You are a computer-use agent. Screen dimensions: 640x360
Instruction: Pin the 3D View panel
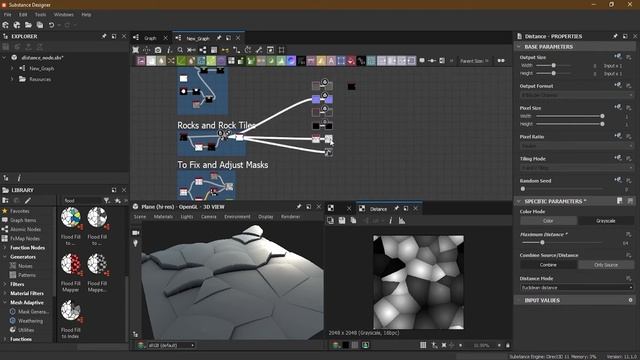[x=299, y=207]
